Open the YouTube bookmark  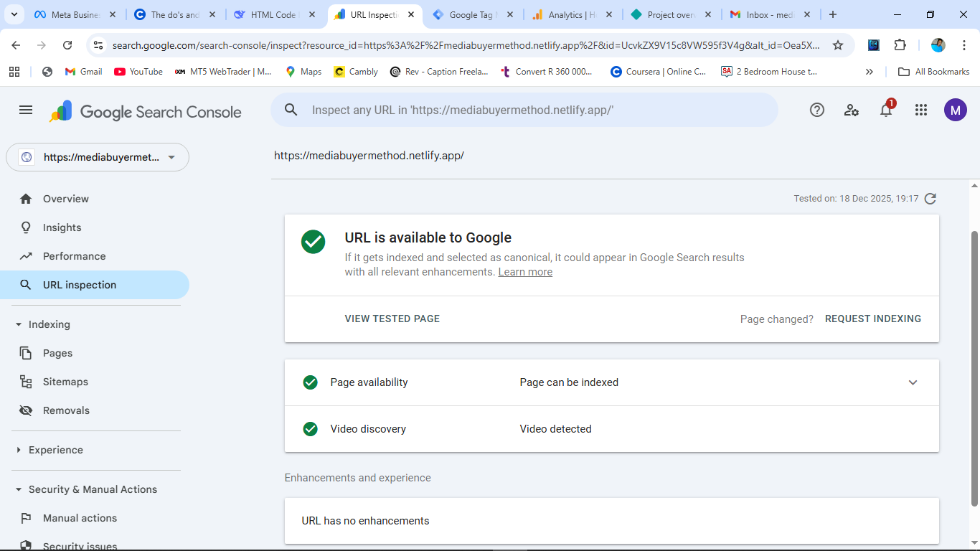coord(138,72)
